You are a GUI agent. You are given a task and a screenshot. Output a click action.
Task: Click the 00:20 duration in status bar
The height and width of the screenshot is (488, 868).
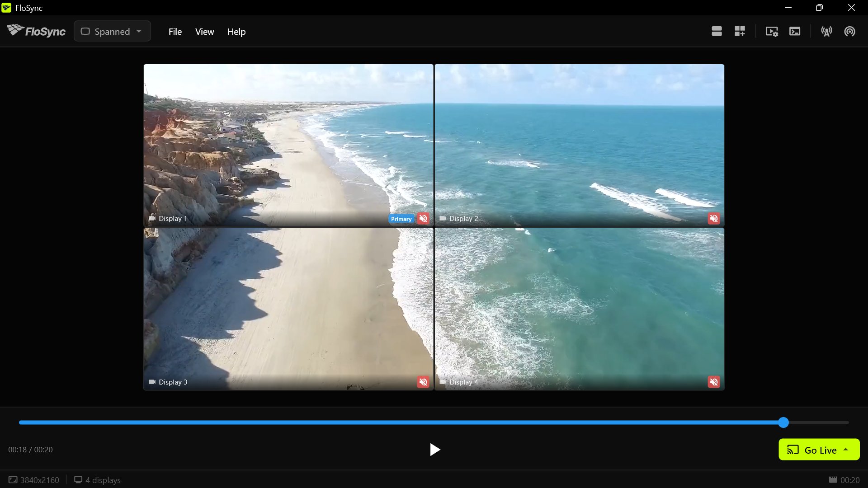(850, 480)
